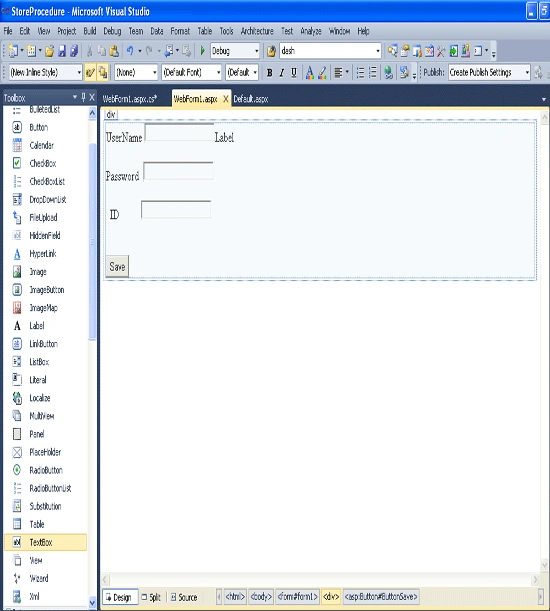Save the file with the floppy disk icon

tap(62, 51)
